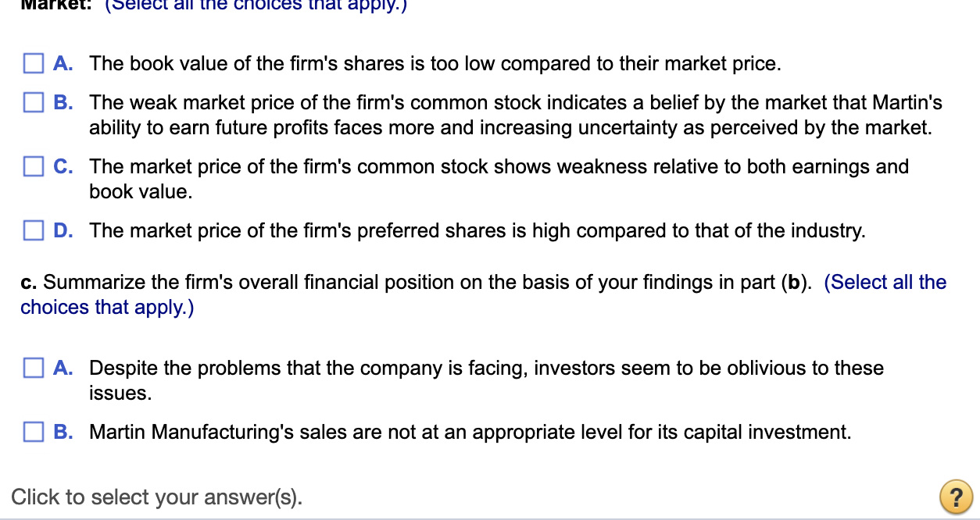Check option A about book value too low
The height and width of the screenshot is (520, 980).
coord(34,63)
